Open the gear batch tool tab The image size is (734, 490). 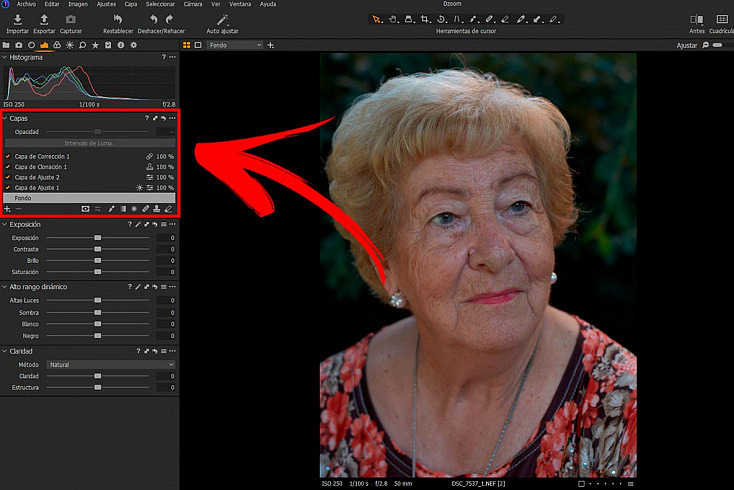(x=134, y=45)
